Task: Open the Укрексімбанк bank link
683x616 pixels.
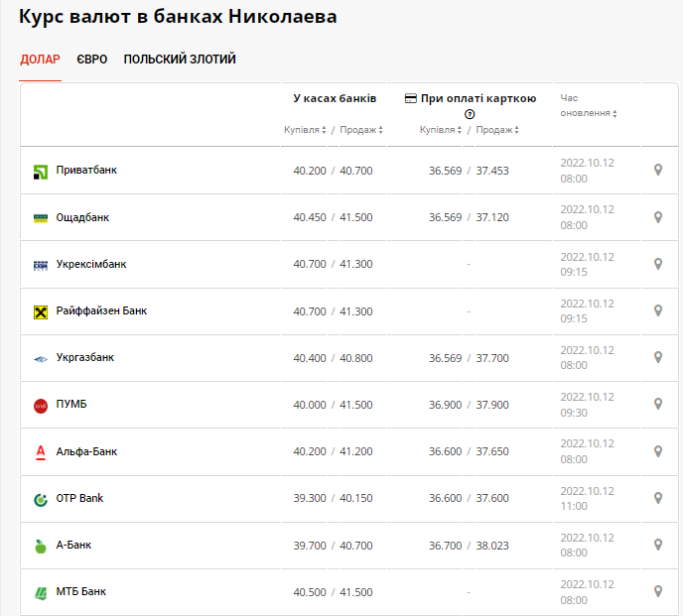Action: click(91, 264)
